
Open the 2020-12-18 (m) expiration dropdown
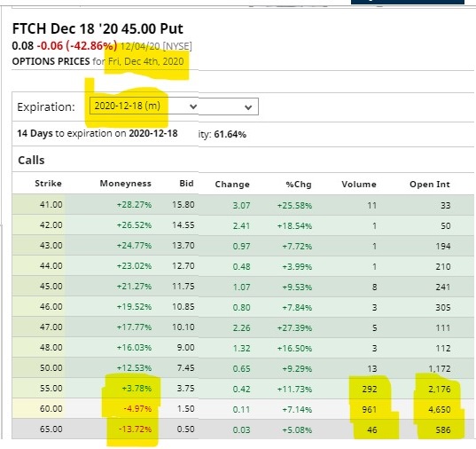coord(144,106)
